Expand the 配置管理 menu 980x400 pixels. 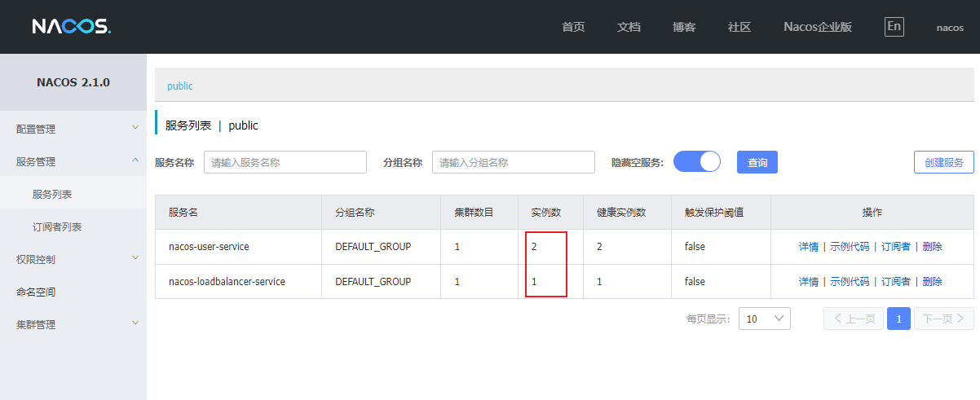(x=73, y=129)
